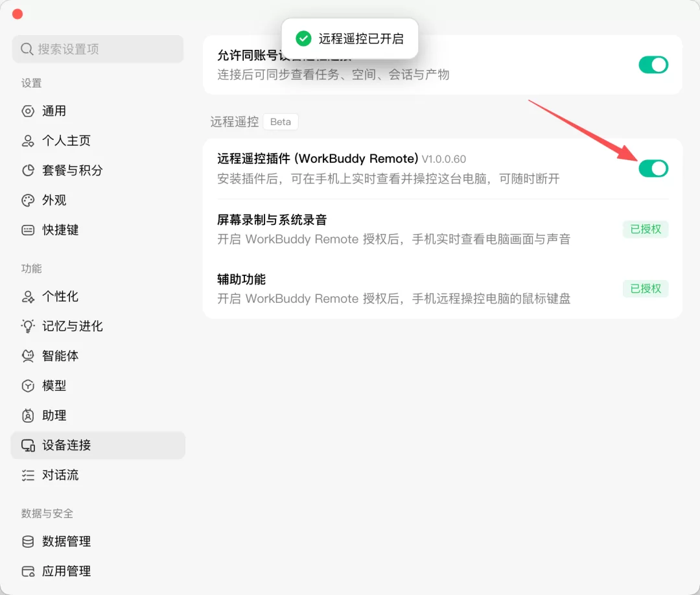The image size is (700, 595).
Task: Click the 功能 section label
Action: 31,269
